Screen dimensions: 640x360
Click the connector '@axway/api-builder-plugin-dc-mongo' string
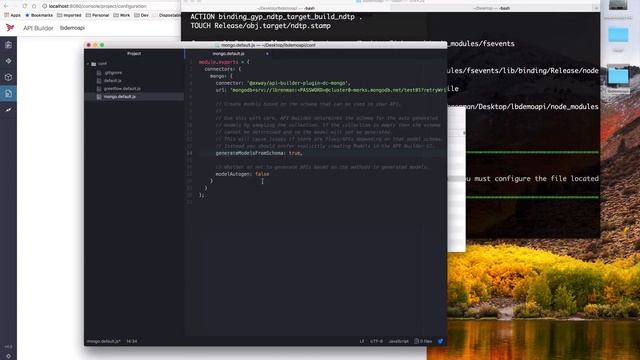(x=298, y=83)
